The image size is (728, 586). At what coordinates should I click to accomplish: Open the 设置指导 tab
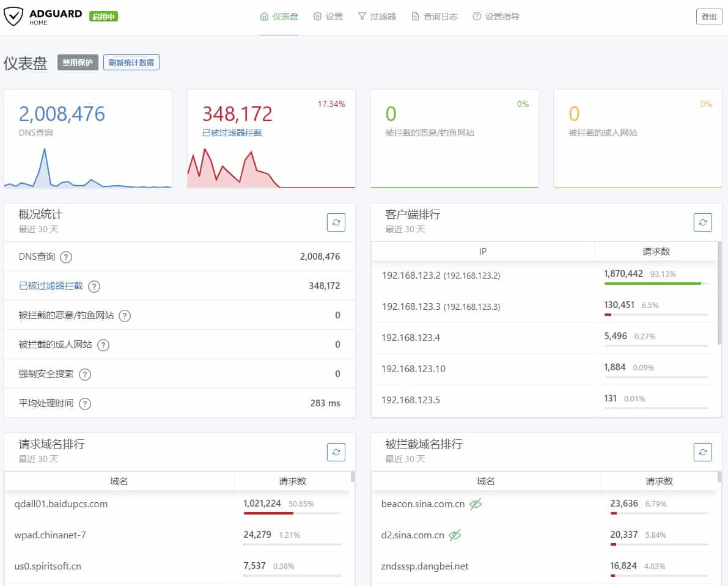[x=496, y=16]
